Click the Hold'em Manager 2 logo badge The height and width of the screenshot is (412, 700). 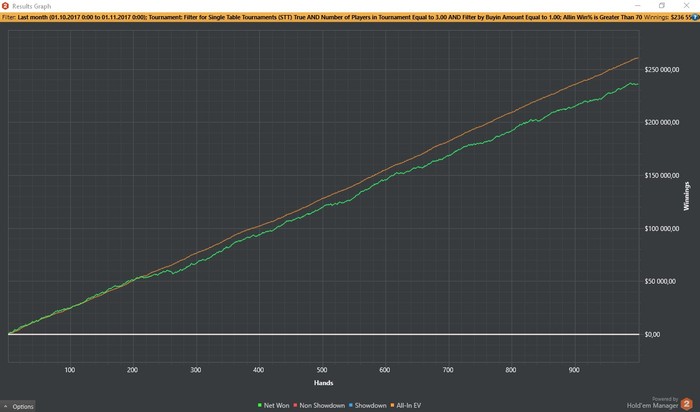tap(687, 404)
